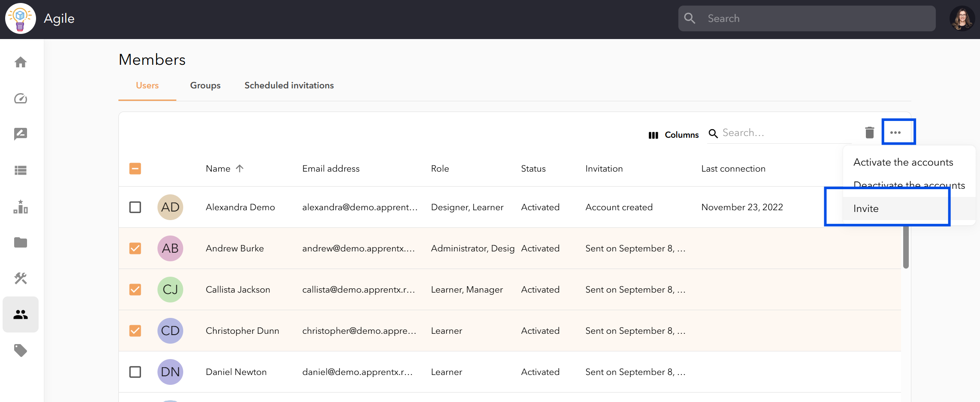Toggle the select-all header checkbox
980x402 pixels.
pos(135,169)
